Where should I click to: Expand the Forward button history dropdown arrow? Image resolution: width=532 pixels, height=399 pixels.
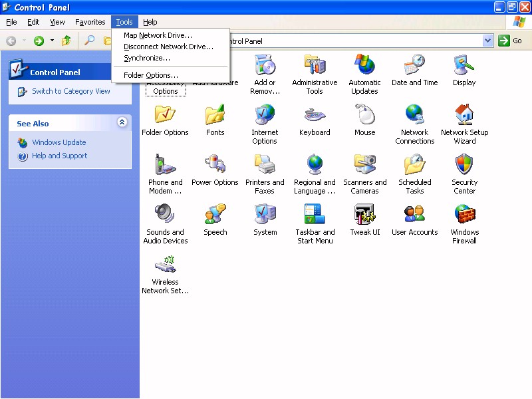click(52, 41)
